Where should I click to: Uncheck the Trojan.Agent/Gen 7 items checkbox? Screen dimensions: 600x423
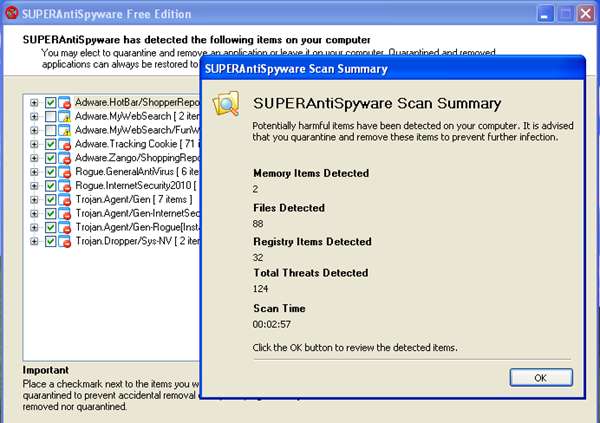(51, 200)
